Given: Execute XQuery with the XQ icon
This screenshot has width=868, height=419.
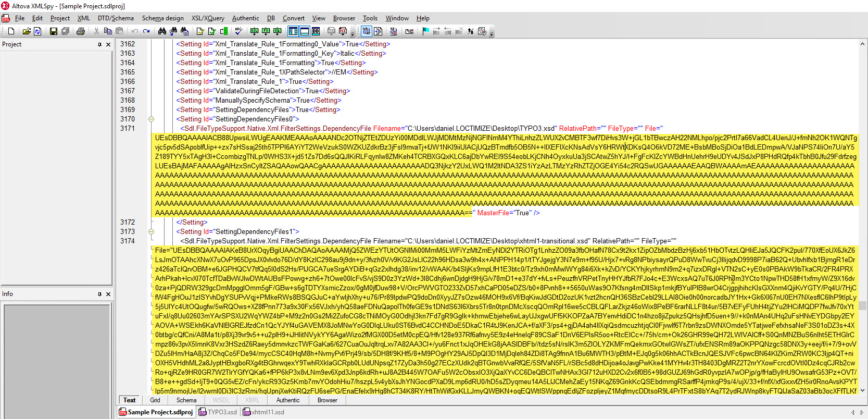Looking at the screenshot, I should pos(277,31).
